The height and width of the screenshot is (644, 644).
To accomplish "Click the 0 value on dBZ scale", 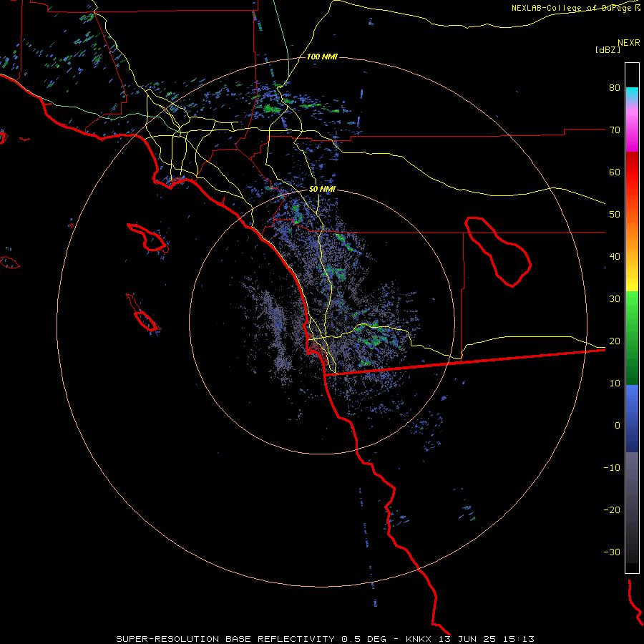I will (618, 426).
